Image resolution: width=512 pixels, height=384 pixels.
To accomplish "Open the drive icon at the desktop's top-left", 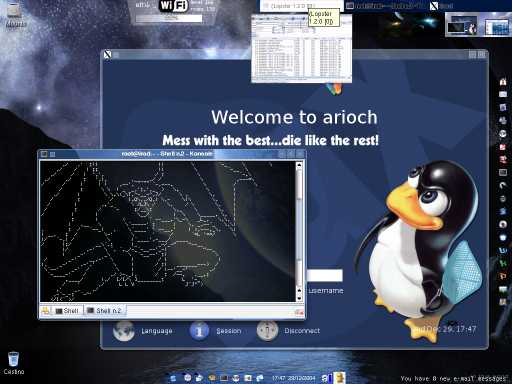I will 14,10.
